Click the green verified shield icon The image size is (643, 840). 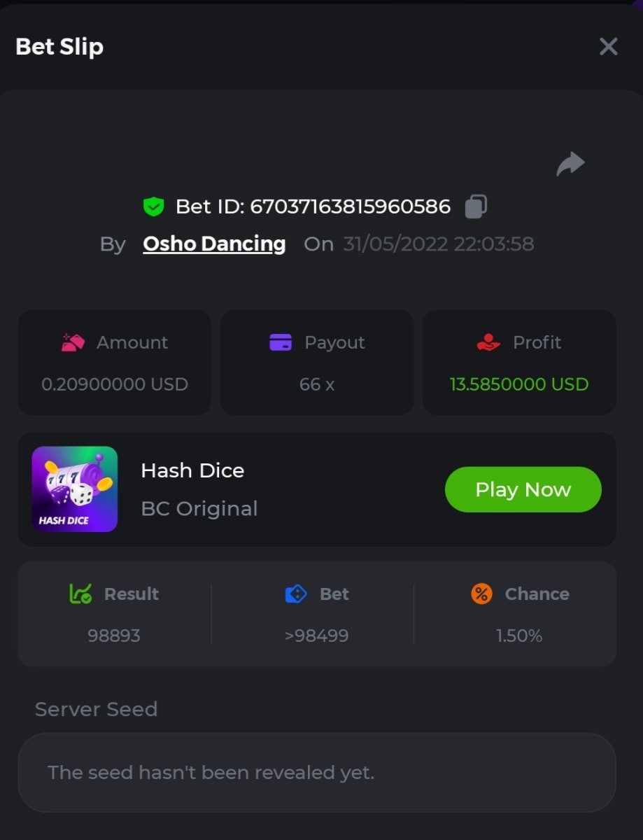point(153,206)
